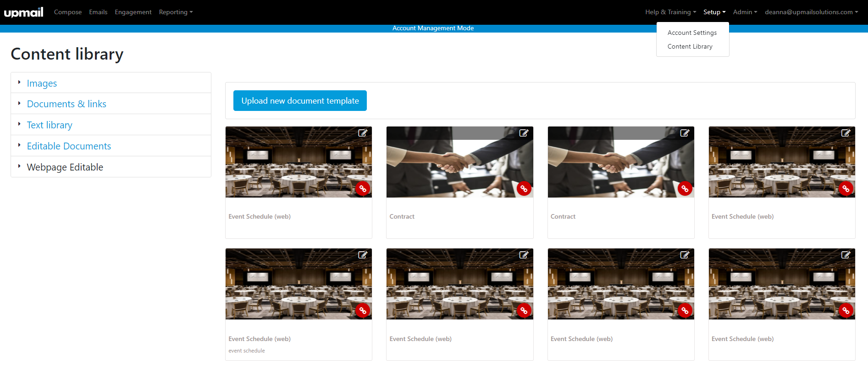Open the Editable Documents link
This screenshot has width=868, height=369.
[x=69, y=146]
